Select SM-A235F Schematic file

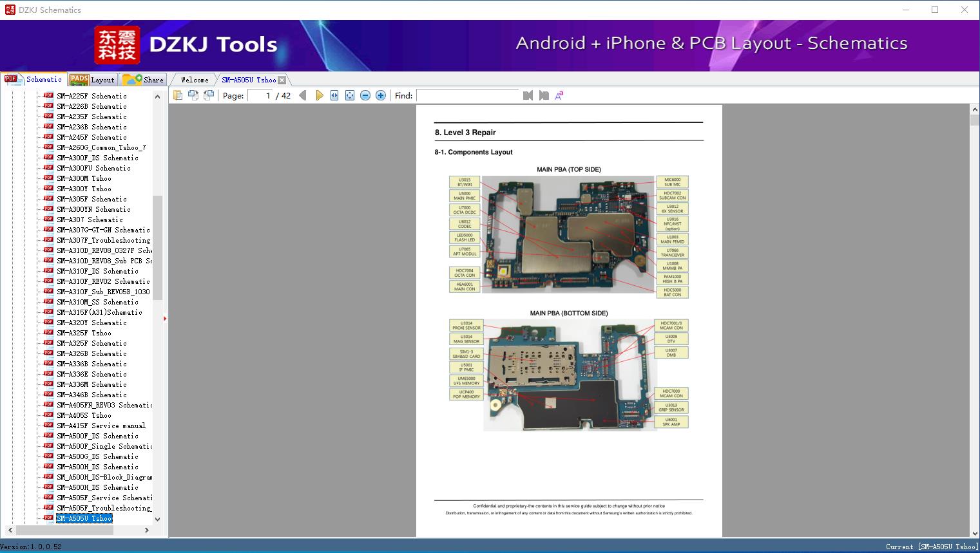[x=91, y=117]
